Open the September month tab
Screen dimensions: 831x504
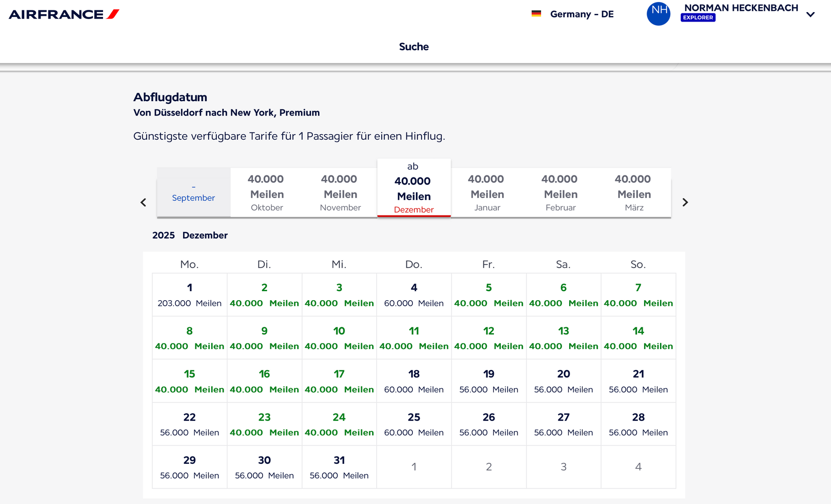point(193,193)
